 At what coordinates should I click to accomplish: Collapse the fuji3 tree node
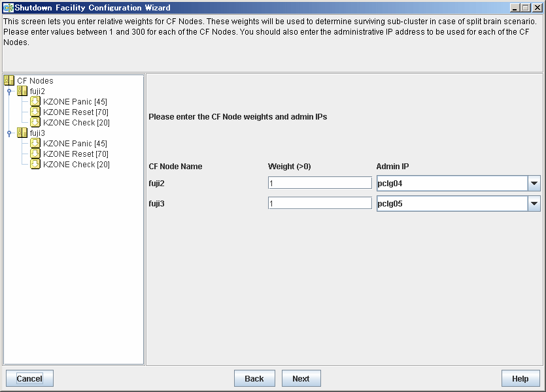9,133
